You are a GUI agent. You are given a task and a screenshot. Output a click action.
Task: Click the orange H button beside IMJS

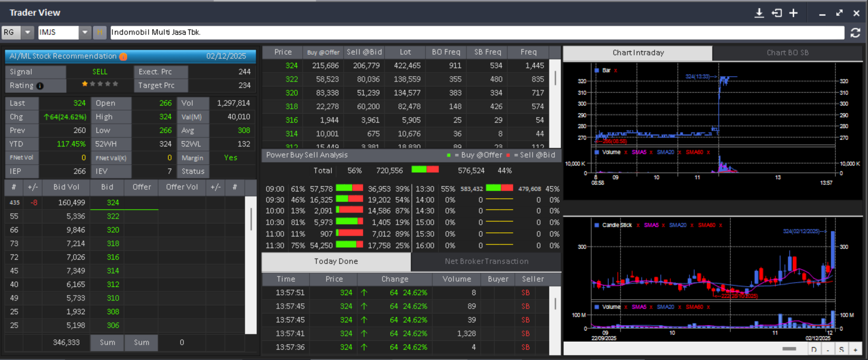100,32
